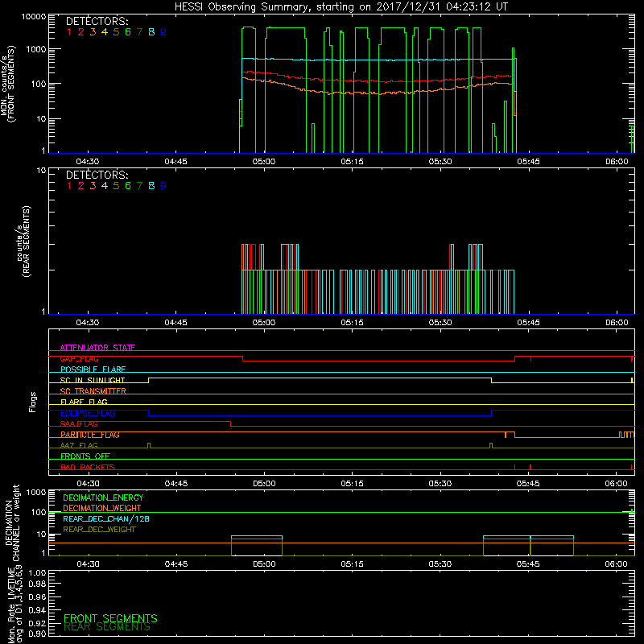Screen dimensions: 644x644
Task: Click the FLARE_FLAG label
Action: point(84,402)
